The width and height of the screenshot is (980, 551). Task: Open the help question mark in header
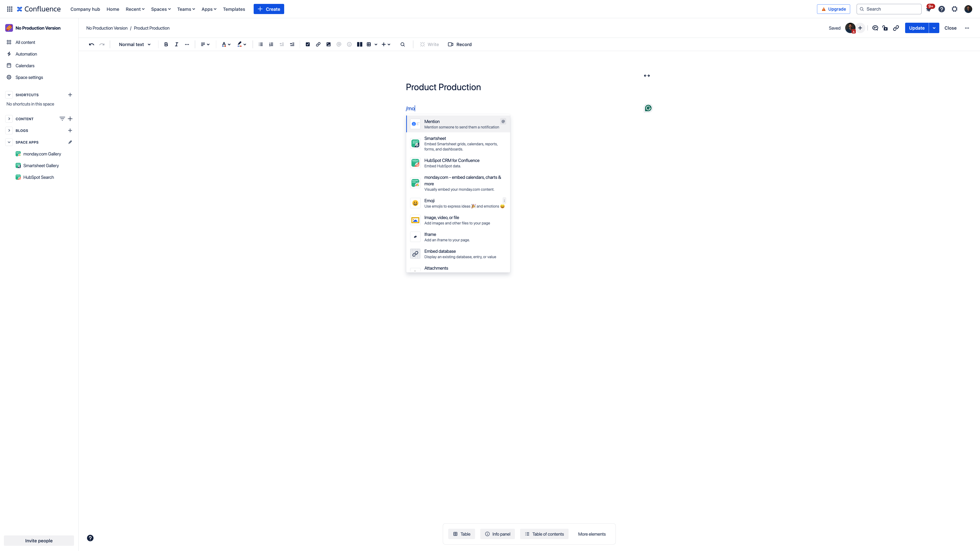(941, 9)
